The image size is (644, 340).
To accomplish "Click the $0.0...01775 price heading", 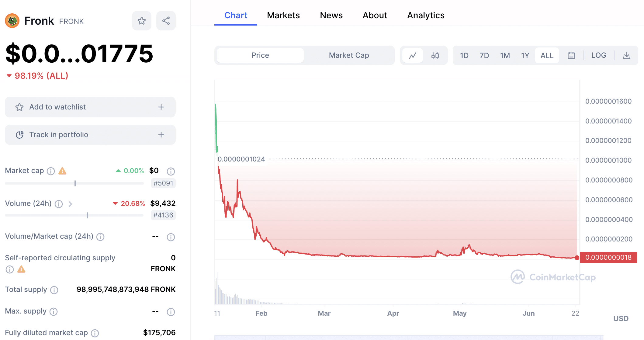I will click(x=79, y=54).
